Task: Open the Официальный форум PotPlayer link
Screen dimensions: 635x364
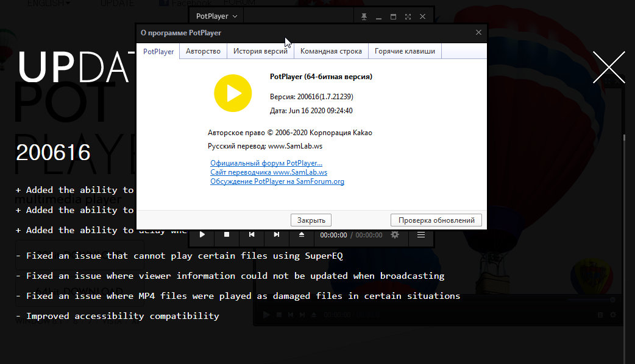Action: [266, 163]
